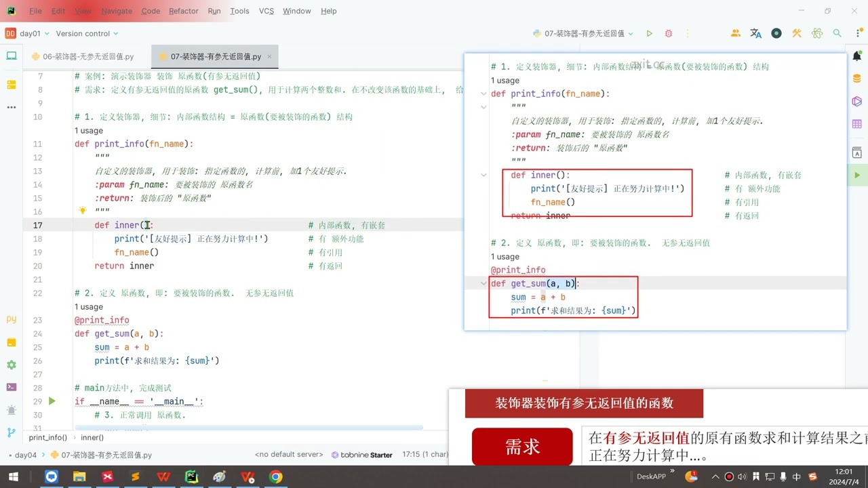This screenshot has height=488, width=868.
Task: Open the Code With Me people icon
Action: tap(736, 33)
